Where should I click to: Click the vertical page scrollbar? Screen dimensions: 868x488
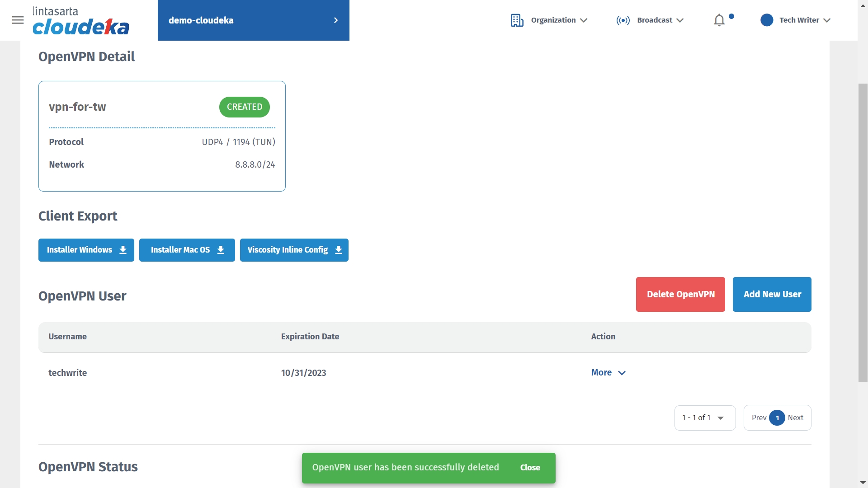[863, 233]
